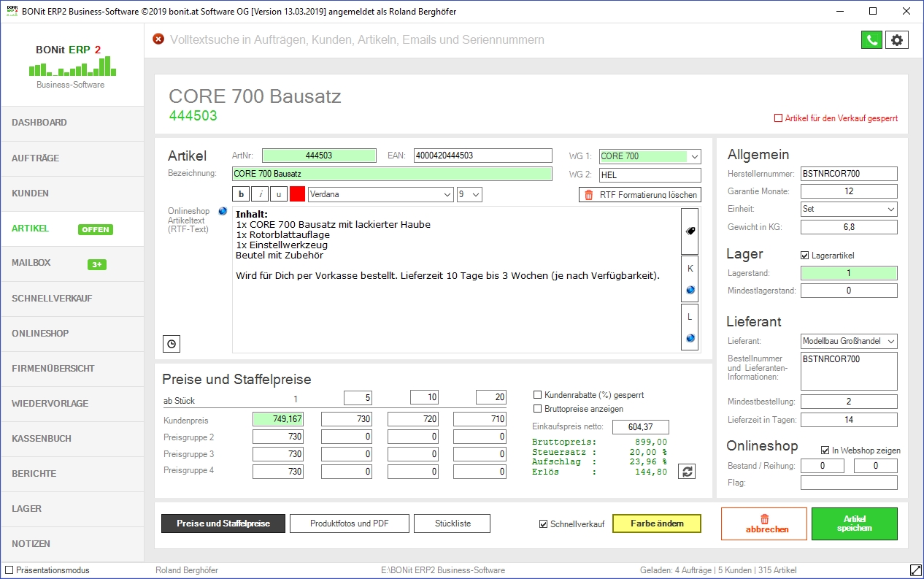Click Artikel speichern button
This screenshot has width=924, height=579.
tap(855, 524)
